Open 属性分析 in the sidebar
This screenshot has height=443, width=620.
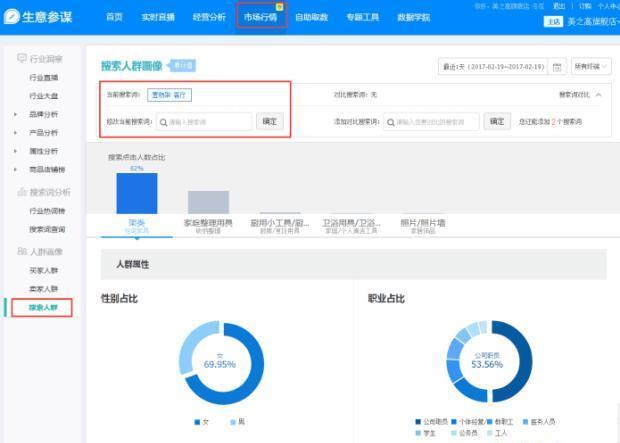coord(43,151)
